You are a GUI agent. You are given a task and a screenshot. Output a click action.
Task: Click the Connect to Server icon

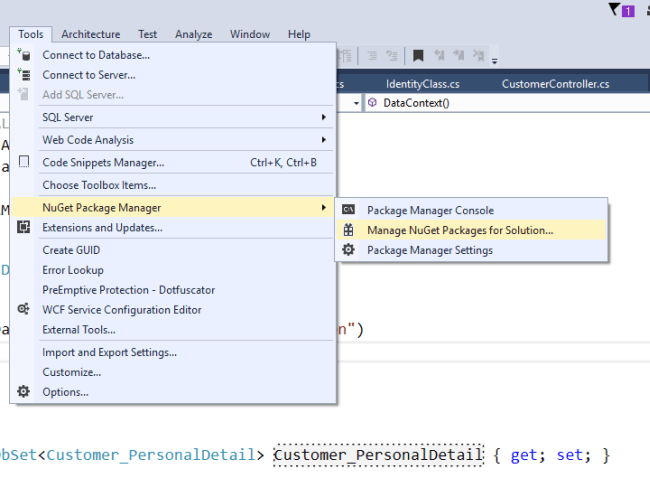point(24,75)
